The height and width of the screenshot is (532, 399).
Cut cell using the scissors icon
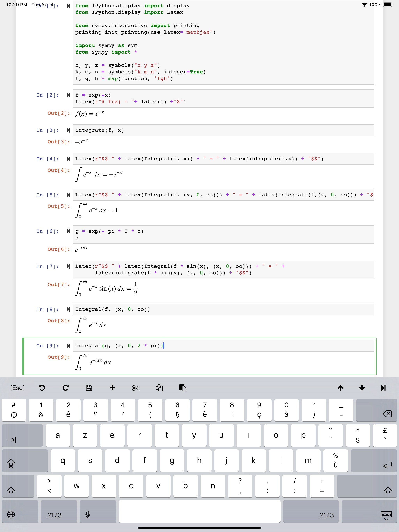click(x=136, y=388)
